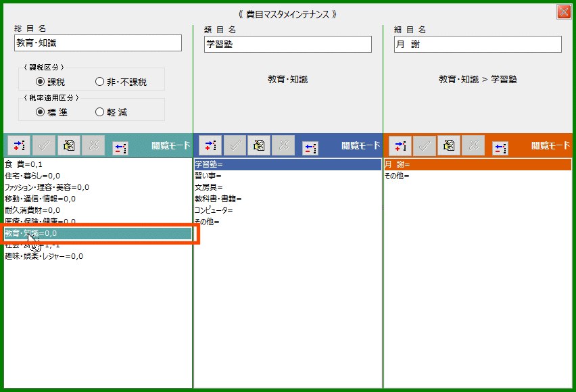Click the add-item icon in the teal 総目 toolbar

(x=19, y=145)
